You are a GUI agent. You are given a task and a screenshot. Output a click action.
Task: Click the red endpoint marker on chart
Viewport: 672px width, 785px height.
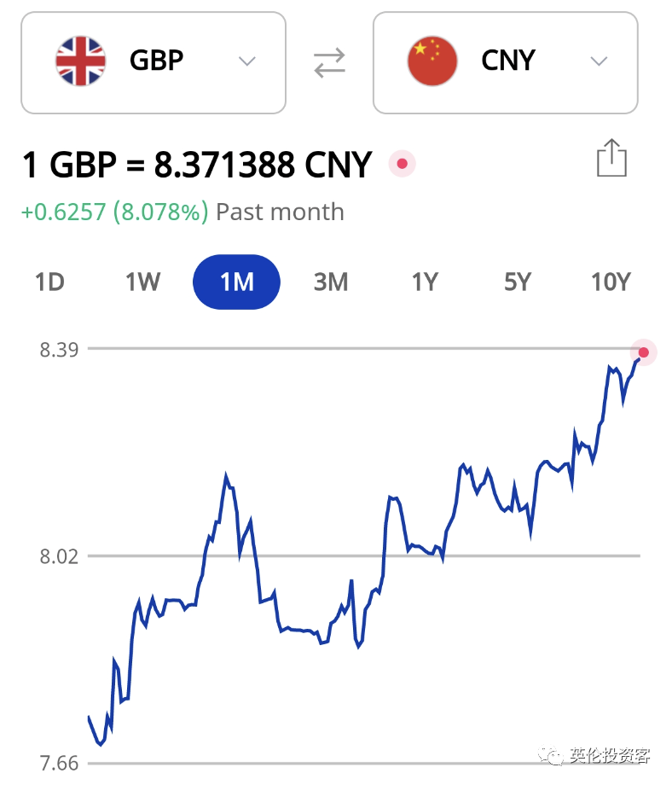click(x=644, y=352)
